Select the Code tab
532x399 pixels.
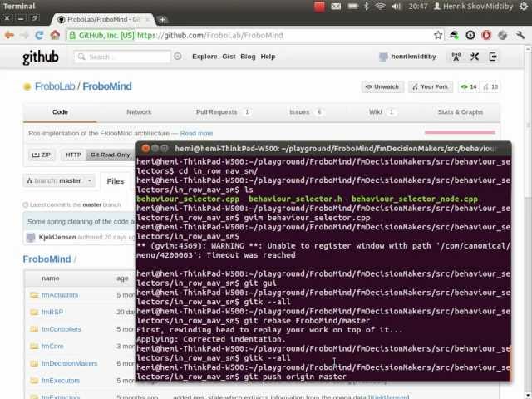(x=60, y=112)
